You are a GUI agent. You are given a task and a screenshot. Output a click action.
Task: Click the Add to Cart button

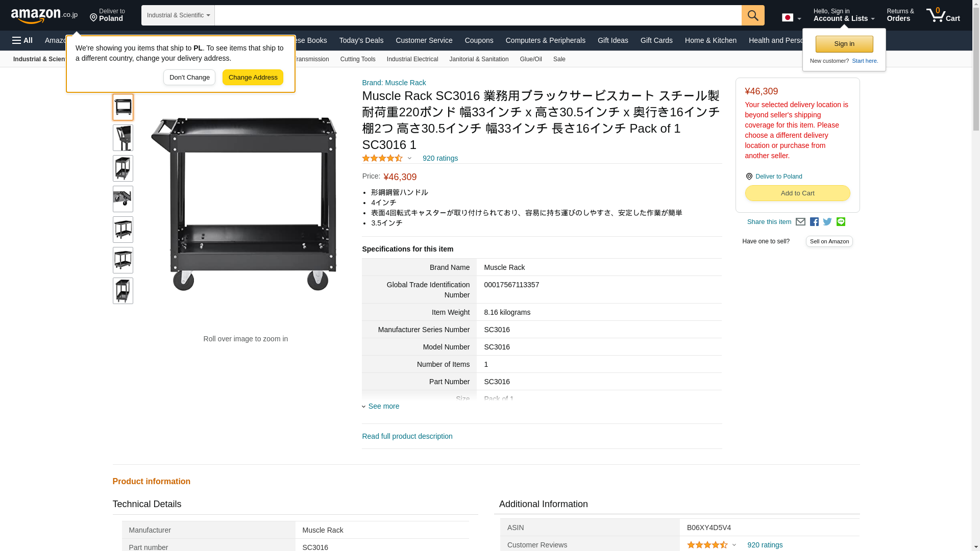797,193
